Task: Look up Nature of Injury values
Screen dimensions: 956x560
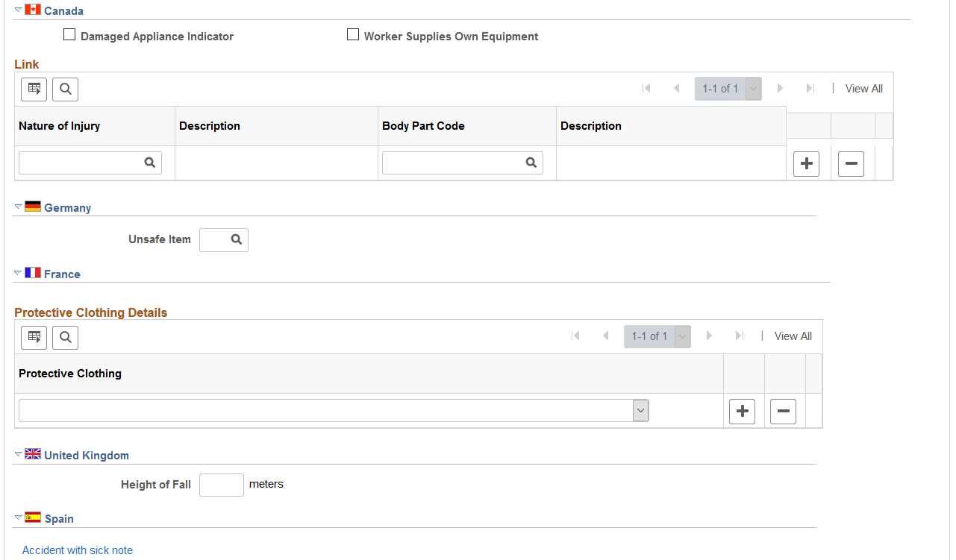Action: point(150,163)
